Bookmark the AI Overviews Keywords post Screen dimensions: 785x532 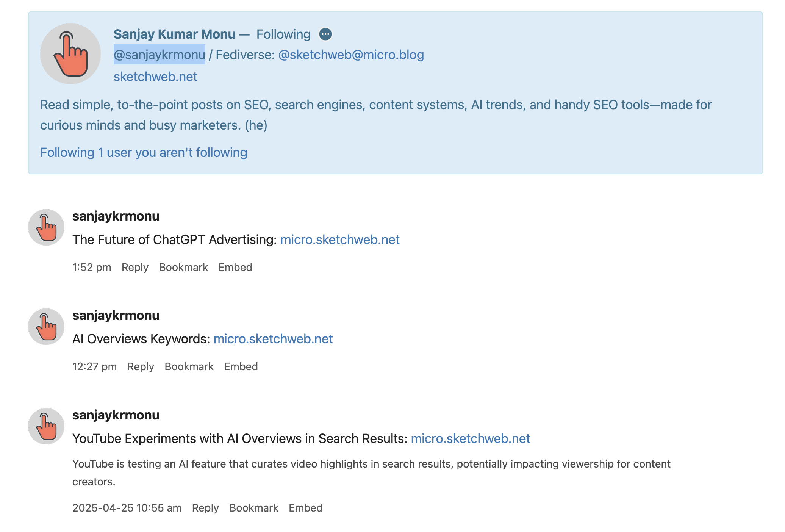189,366
